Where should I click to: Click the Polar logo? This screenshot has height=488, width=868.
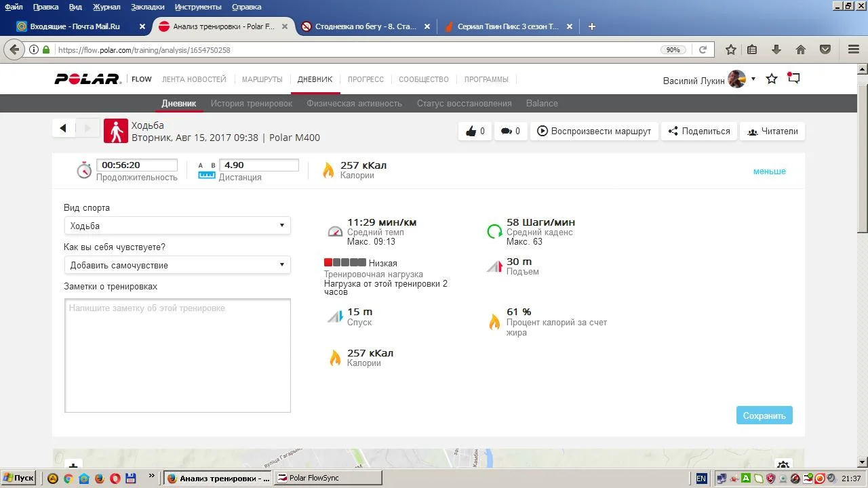coord(87,79)
